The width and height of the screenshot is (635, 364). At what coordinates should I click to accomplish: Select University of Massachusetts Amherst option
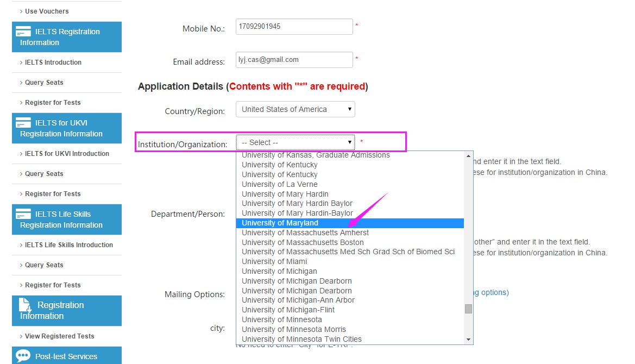click(x=350, y=233)
